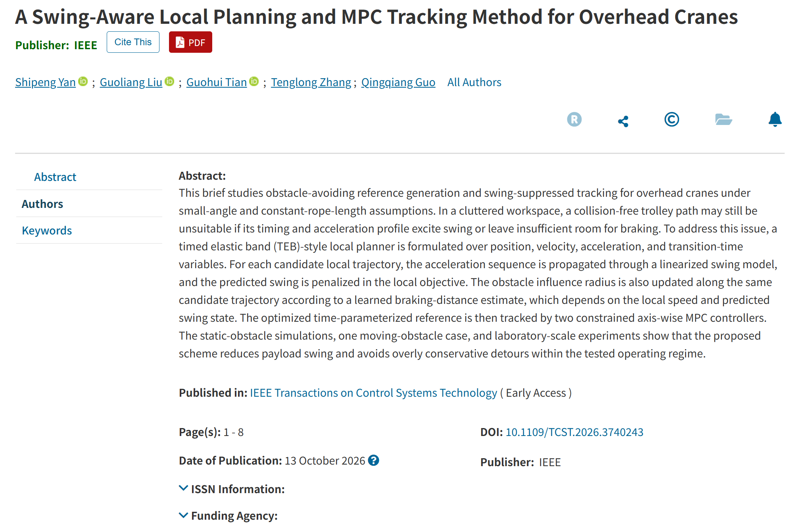Image resolution: width=791 pixels, height=532 pixels.
Task: Click the Early Access label
Action: tap(536, 393)
